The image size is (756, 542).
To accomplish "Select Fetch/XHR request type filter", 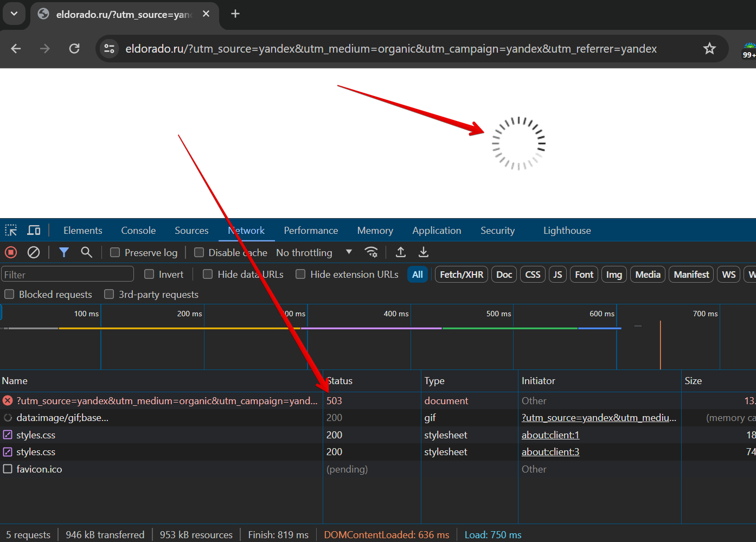I will click(x=462, y=275).
